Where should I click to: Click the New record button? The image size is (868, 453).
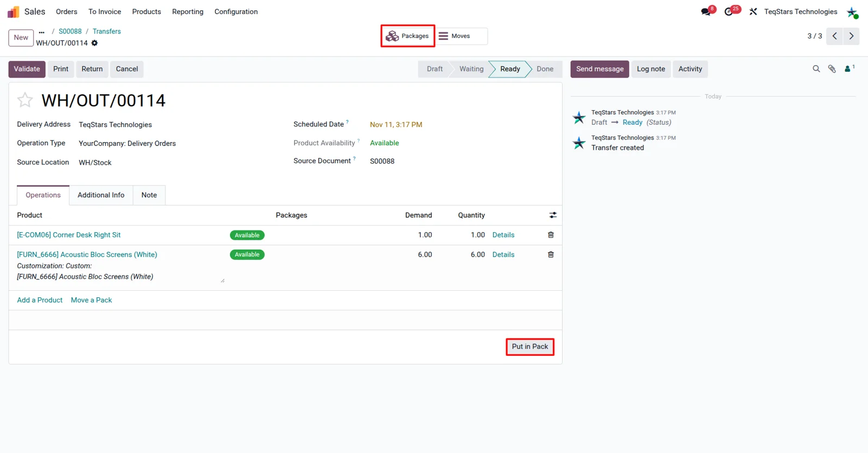click(21, 37)
